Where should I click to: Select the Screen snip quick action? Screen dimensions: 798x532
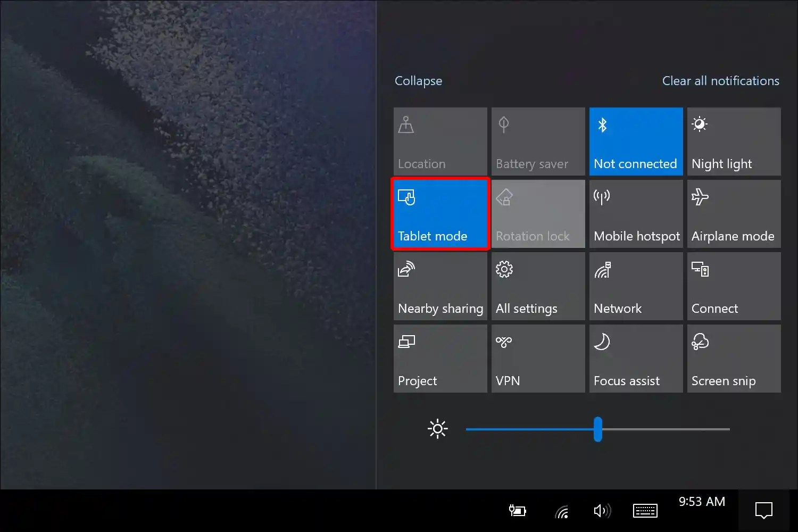734,358
